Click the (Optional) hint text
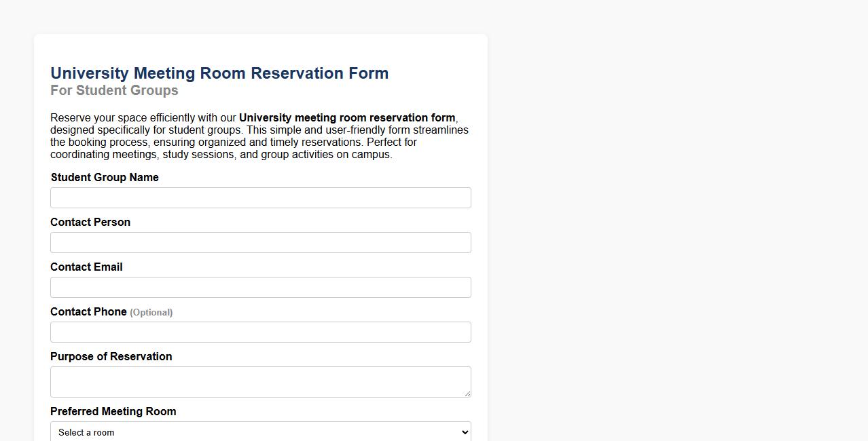The image size is (868, 441). (x=151, y=312)
